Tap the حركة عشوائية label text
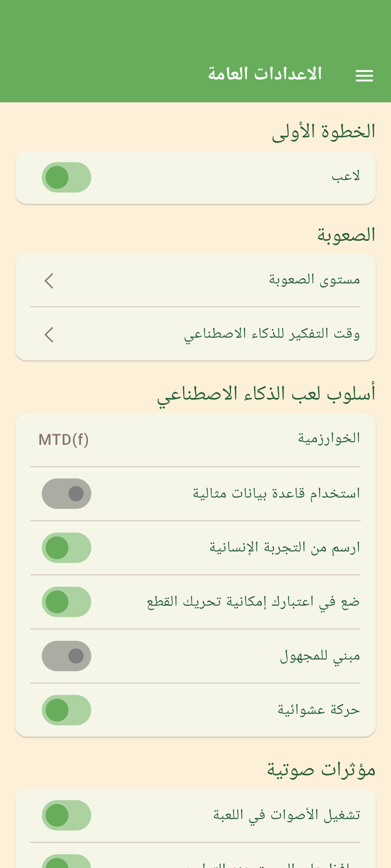 click(x=319, y=710)
